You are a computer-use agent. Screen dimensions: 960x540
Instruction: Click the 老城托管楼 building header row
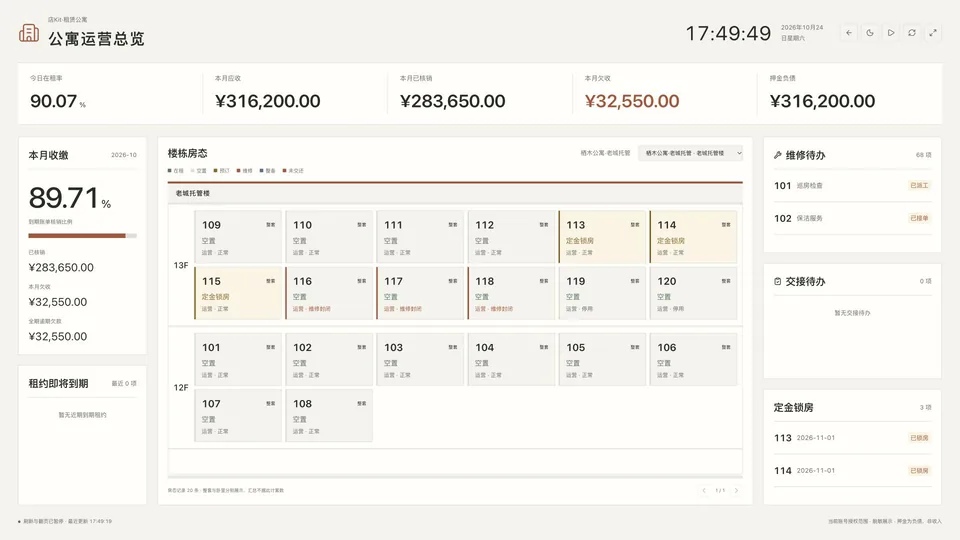coord(455,193)
